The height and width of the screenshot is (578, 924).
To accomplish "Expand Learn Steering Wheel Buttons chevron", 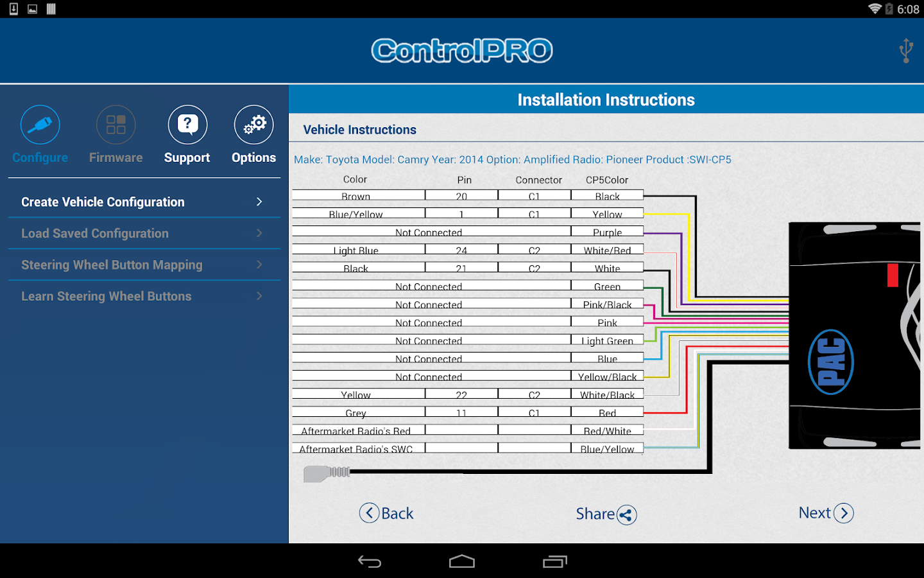I will [259, 296].
